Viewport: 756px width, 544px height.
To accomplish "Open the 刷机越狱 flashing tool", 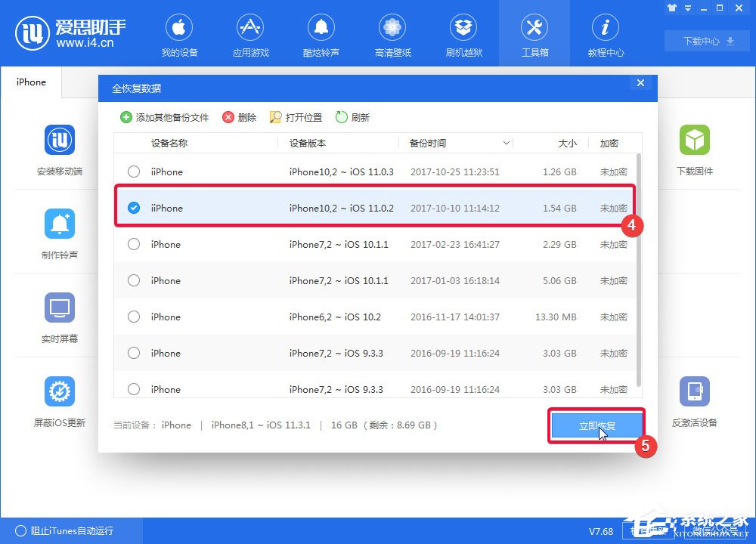I will pos(463,34).
